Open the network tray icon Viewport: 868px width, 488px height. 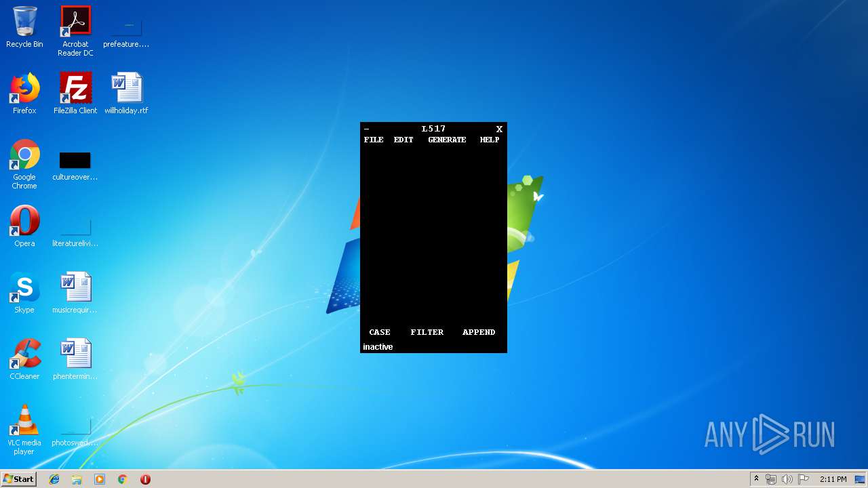(x=771, y=479)
